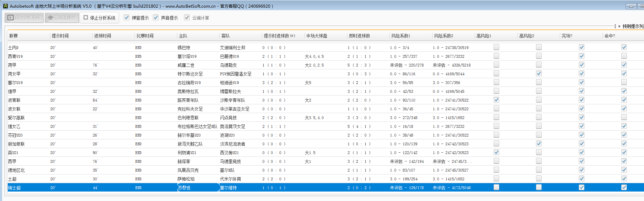Select the 威廉二世 home team cell
644x201 pixels.
click(186, 65)
